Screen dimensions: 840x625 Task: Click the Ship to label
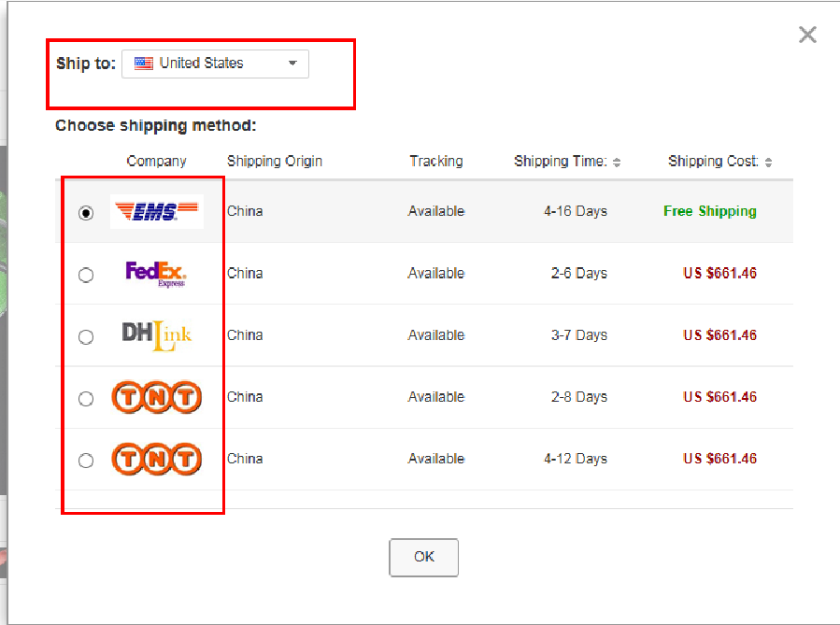[x=86, y=64]
